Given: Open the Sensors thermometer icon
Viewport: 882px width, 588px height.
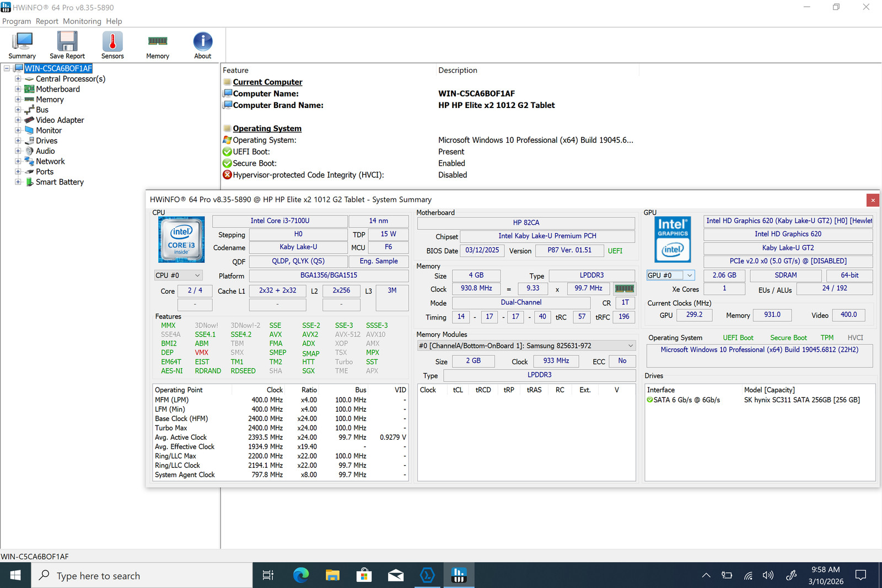Looking at the screenshot, I should [x=112, y=45].
